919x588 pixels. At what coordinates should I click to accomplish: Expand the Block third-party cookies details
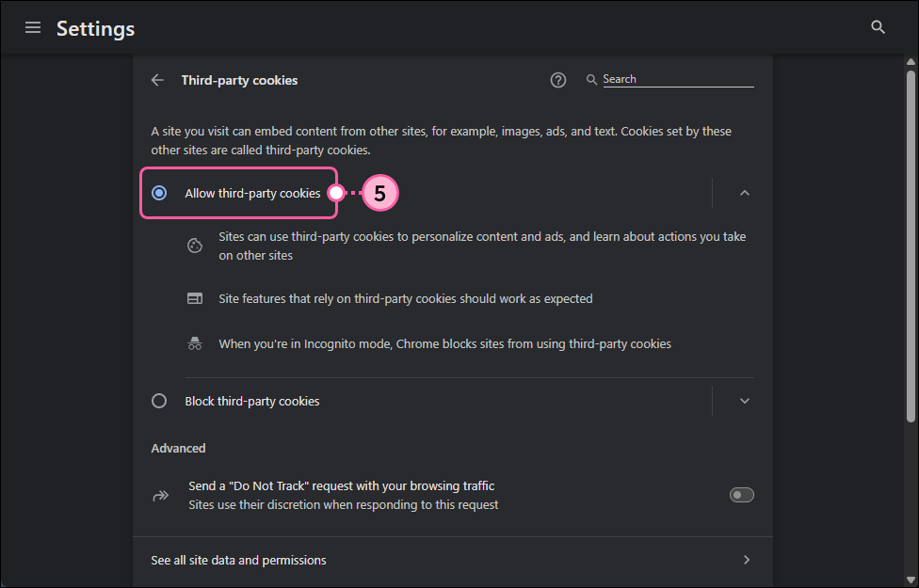[745, 400]
